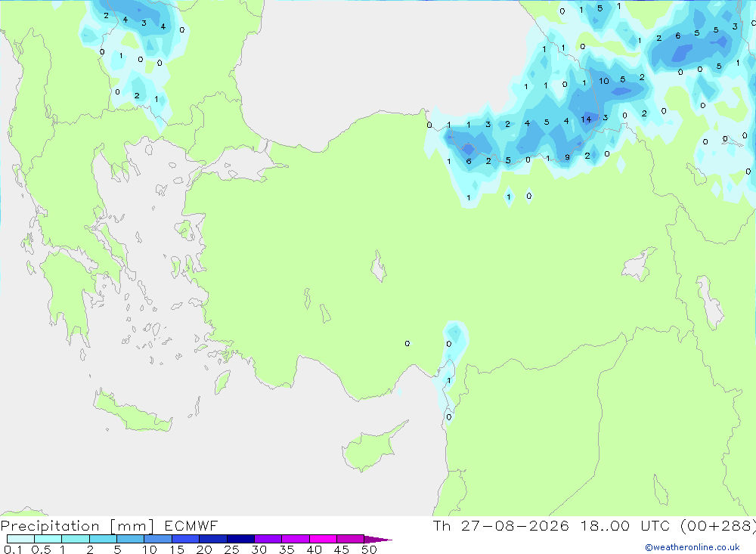This screenshot has width=756, height=554.
Task: Click the legend scale label "45"
Action: pyautogui.click(x=342, y=549)
